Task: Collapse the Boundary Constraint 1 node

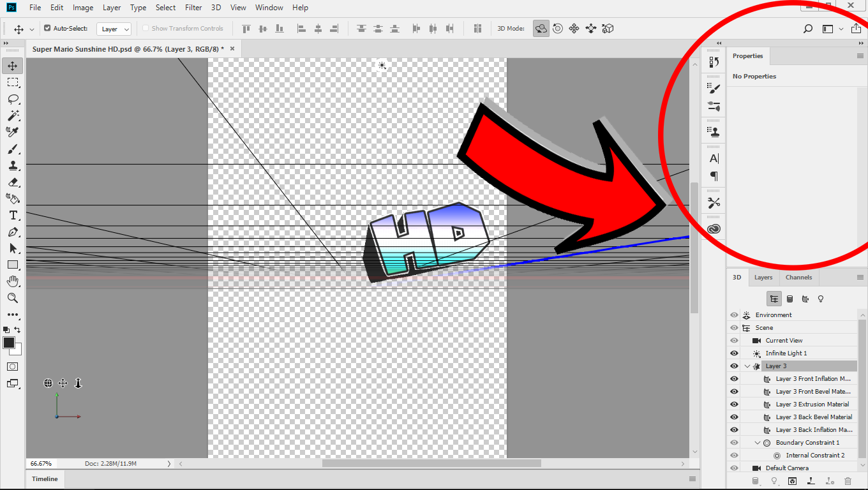Action: (757, 443)
